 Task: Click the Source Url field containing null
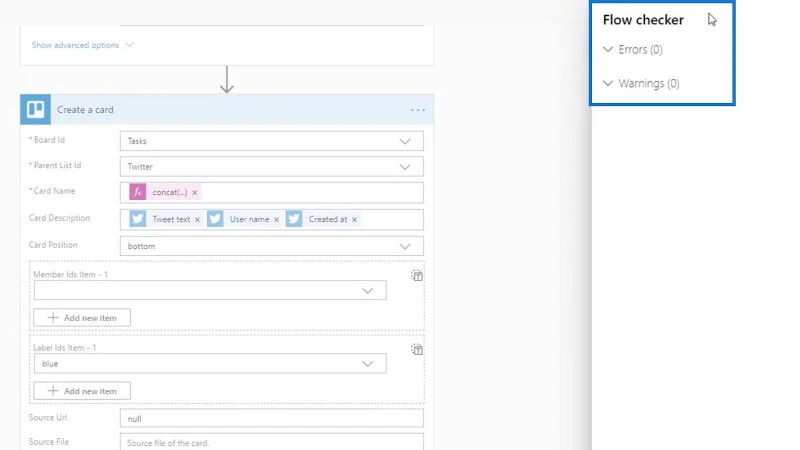pos(271,418)
